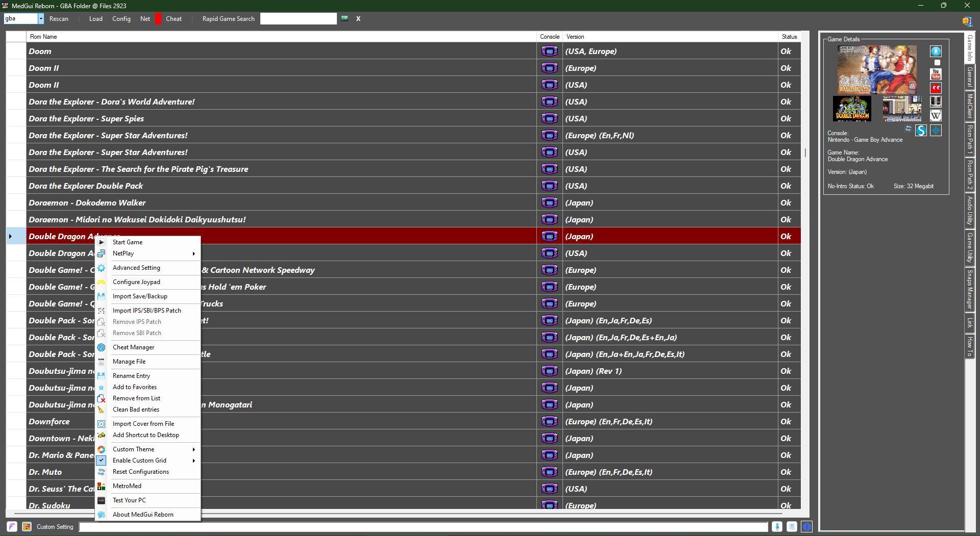Image resolution: width=980 pixels, height=536 pixels.
Task: Click the MetroMed tile icon in context menu
Action: click(x=102, y=486)
